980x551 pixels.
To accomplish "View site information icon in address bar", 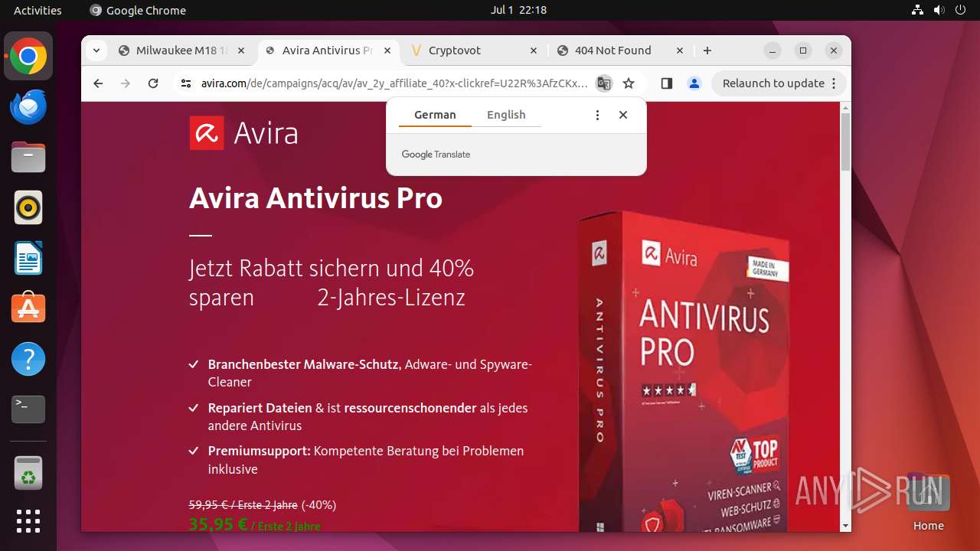I will click(x=185, y=83).
